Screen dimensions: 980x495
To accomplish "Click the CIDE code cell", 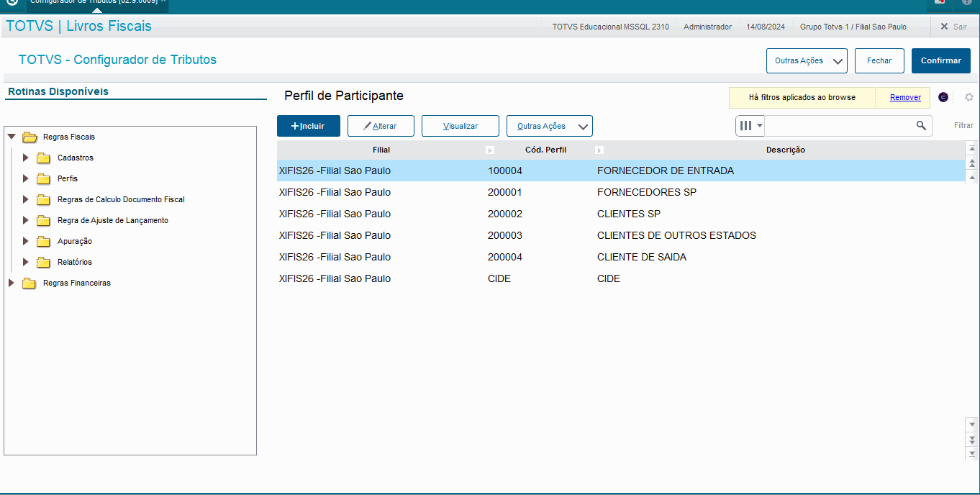I will click(x=499, y=278).
